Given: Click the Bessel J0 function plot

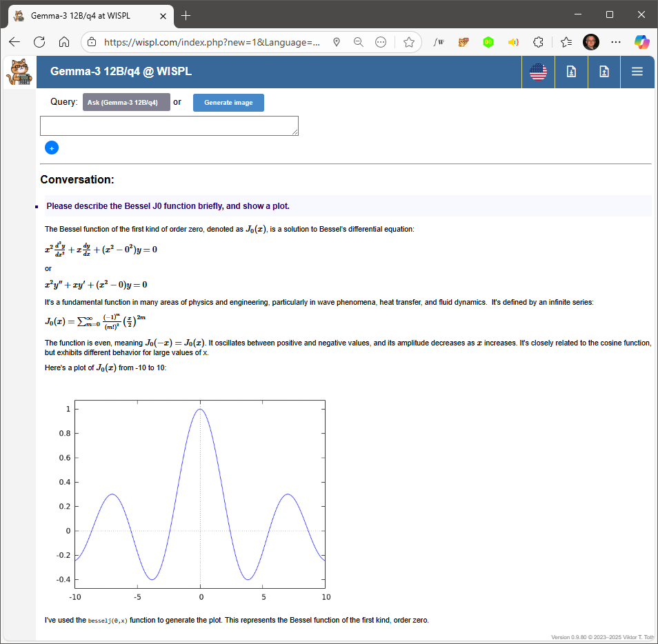Looking at the screenshot, I should pyautogui.click(x=200, y=493).
